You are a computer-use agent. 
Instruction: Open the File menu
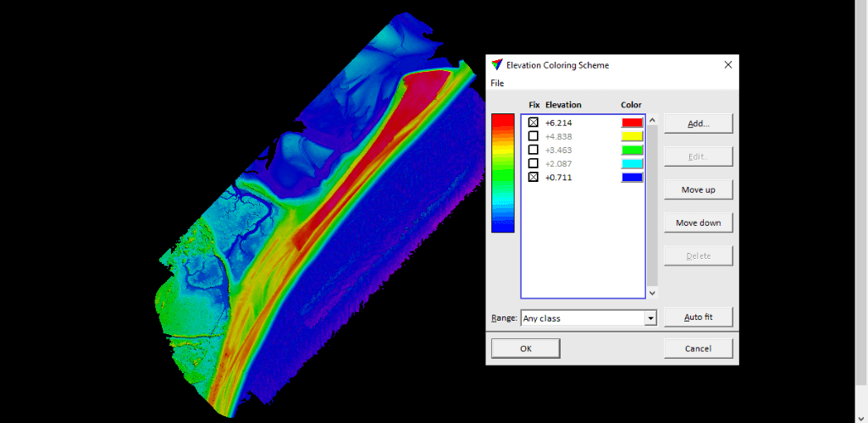(x=497, y=83)
